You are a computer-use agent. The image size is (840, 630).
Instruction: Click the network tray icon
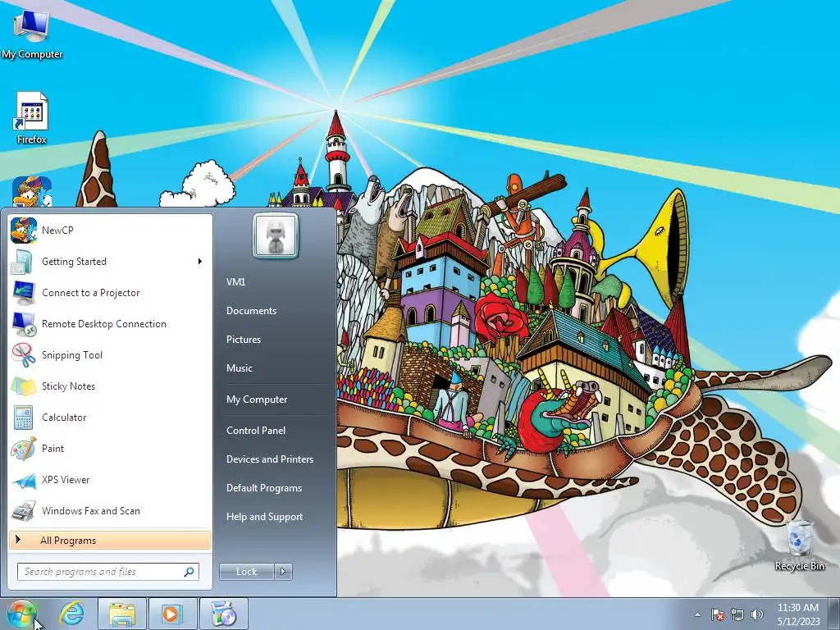pos(737,614)
